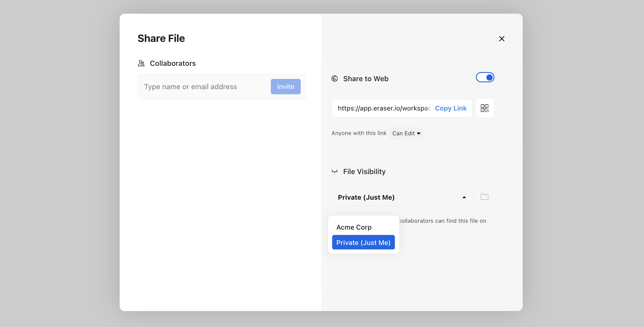Image resolution: width=644 pixels, height=327 pixels.
Task: Click the folder icon beside visibility dropdown
Action: (x=484, y=197)
